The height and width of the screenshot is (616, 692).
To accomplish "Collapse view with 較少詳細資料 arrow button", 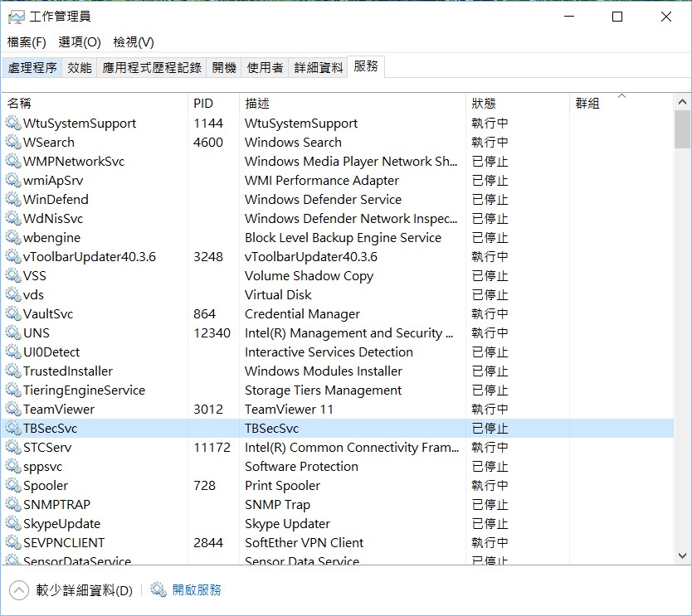I will pos(19,590).
